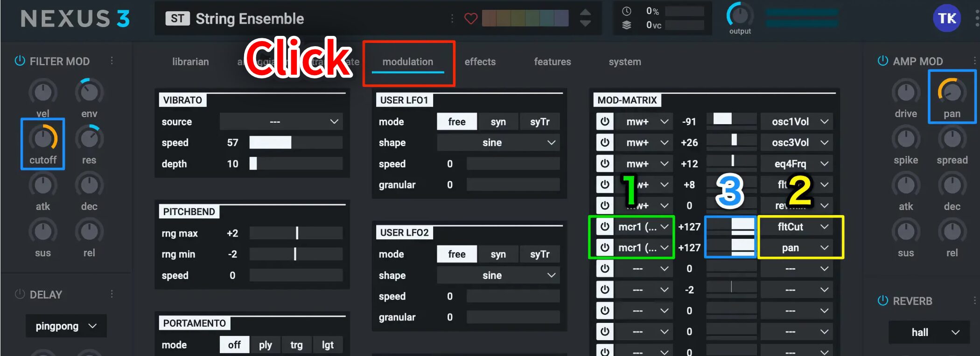
Task: Set portamento mode to trg
Action: 296,345
